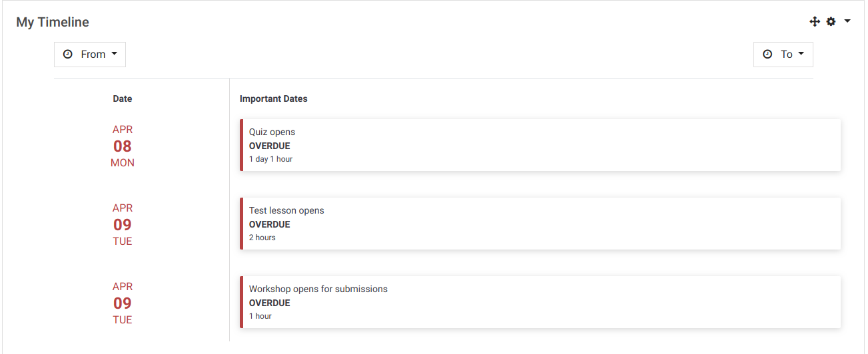Select the last APR 09 TUE date

tap(123, 303)
